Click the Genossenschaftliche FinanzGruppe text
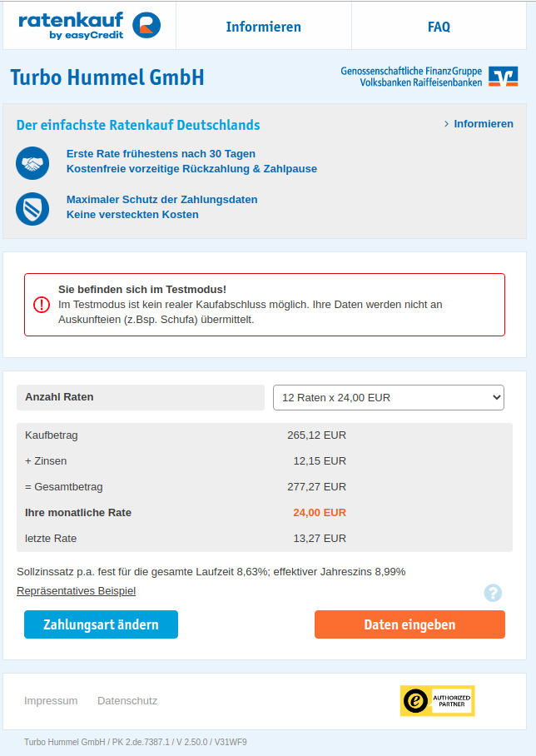The width and height of the screenshot is (536, 756). 411,72
